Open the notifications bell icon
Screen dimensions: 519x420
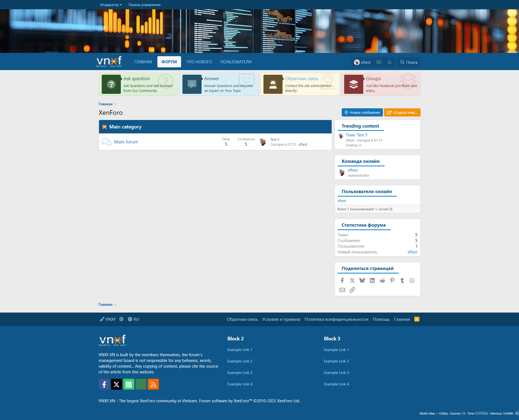tap(389, 62)
